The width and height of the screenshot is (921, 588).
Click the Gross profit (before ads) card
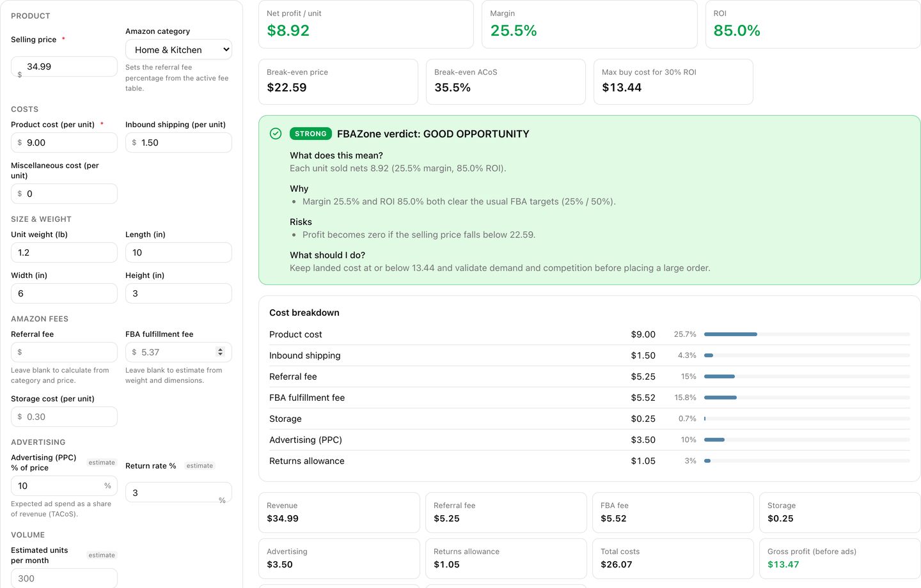click(x=840, y=559)
